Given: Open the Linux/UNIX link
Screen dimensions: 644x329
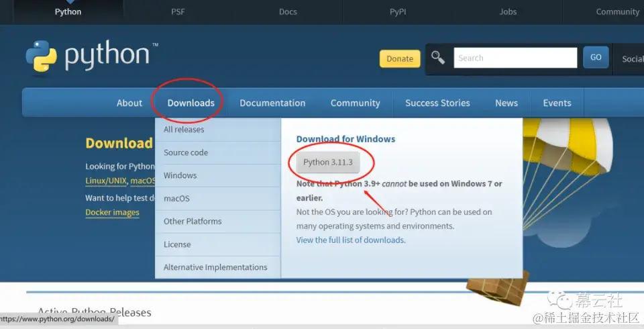Looking at the screenshot, I should [x=106, y=181].
